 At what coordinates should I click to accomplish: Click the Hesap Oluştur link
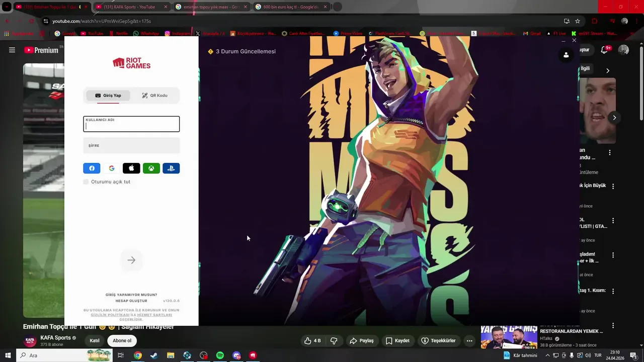pos(131,301)
